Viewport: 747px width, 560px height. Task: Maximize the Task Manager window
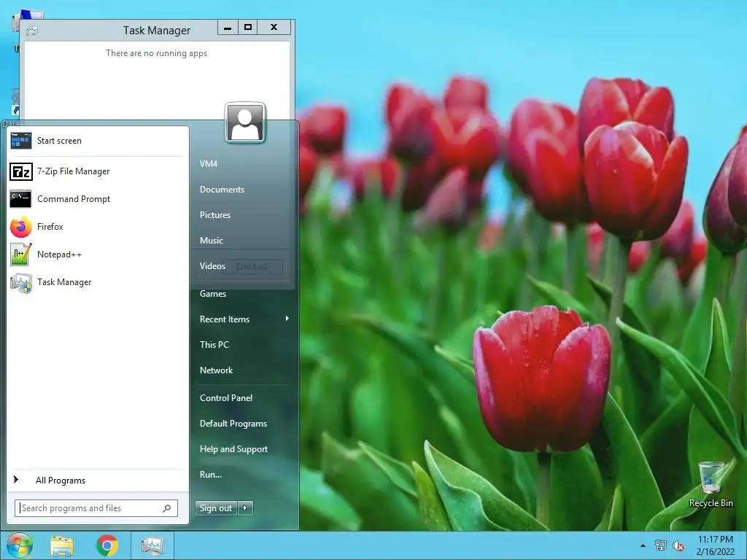click(x=248, y=27)
